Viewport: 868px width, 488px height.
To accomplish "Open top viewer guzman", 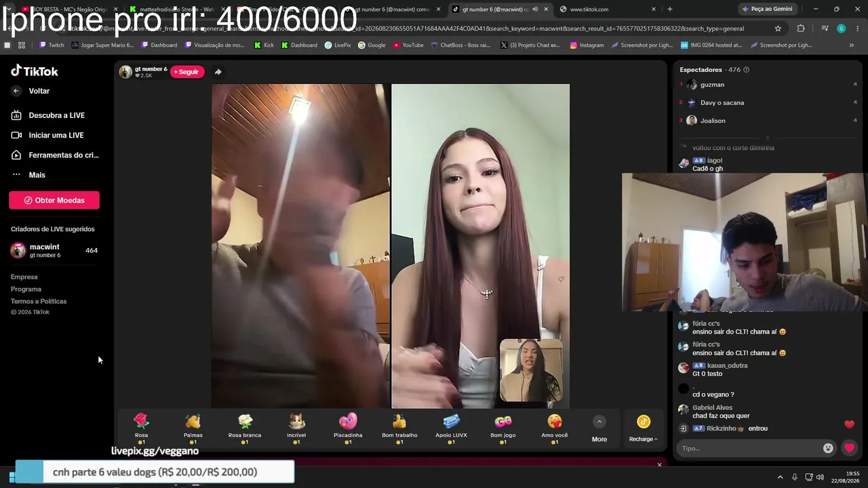I will tap(712, 85).
